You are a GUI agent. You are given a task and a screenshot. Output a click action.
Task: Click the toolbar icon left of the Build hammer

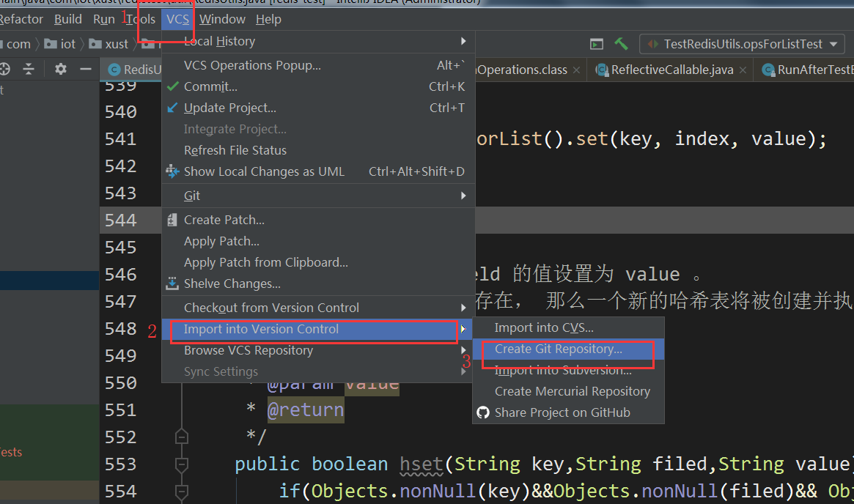pyautogui.click(x=597, y=44)
